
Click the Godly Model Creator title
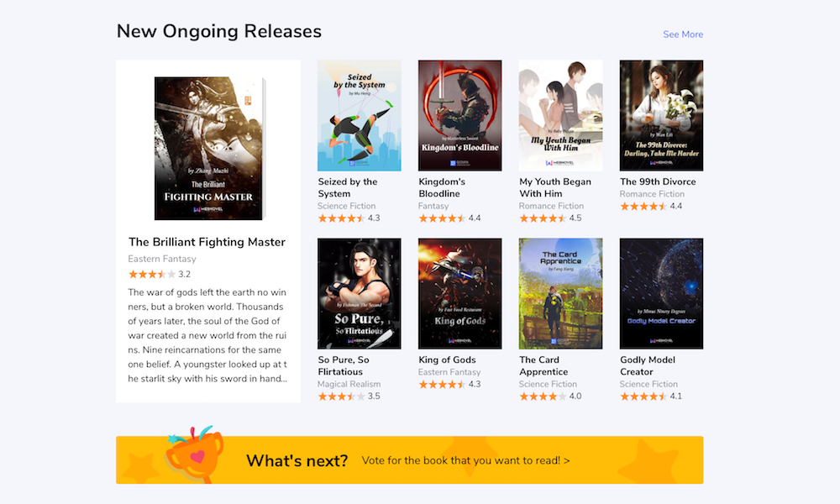tap(647, 365)
